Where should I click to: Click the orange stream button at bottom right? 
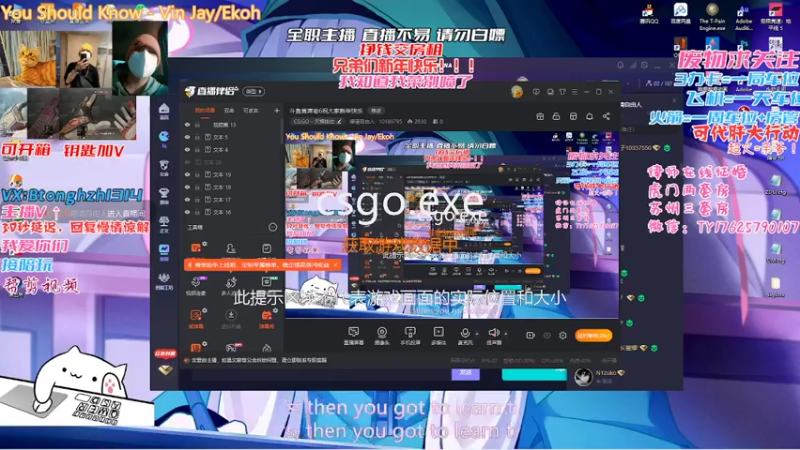coord(593,335)
